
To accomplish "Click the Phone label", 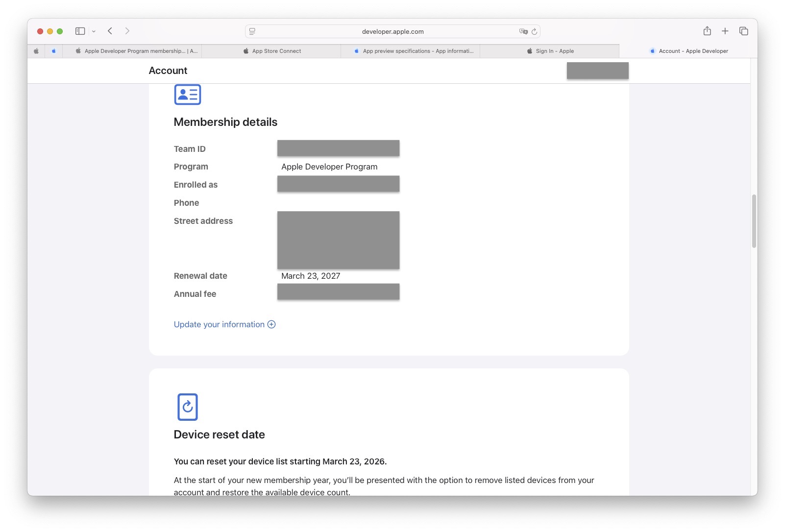I will [186, 203].
